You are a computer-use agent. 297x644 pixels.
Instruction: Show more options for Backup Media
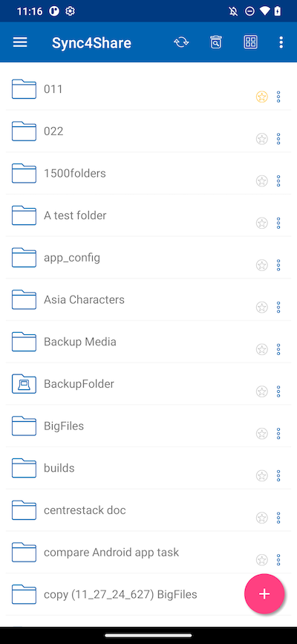[278, 350]
